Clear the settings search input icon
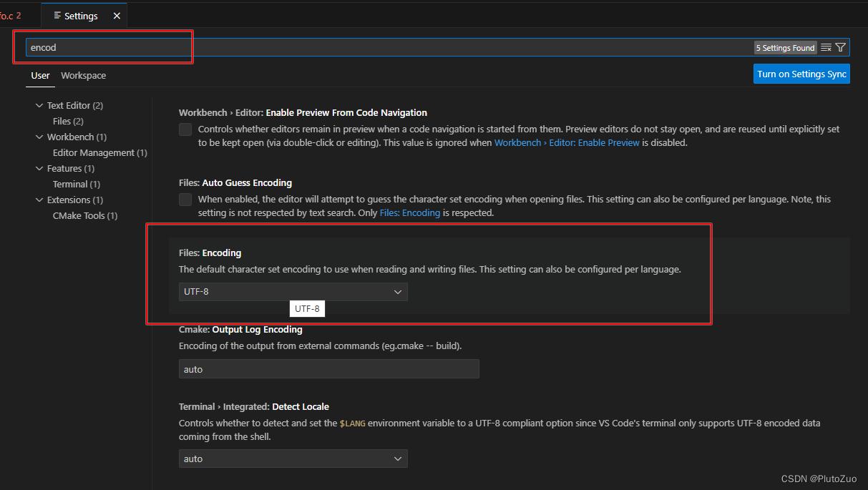The width and height of the screenshot is (868, 490). [x=826, y=47]
